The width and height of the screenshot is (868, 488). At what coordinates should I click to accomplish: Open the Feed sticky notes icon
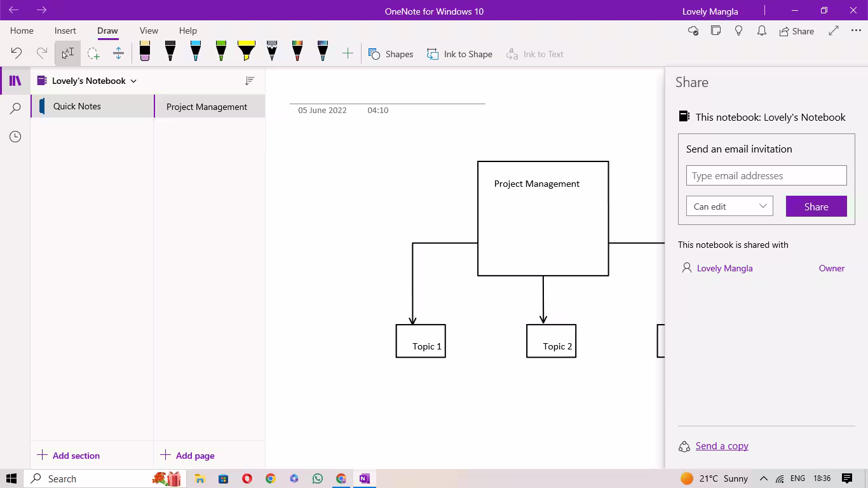(715, 30)
